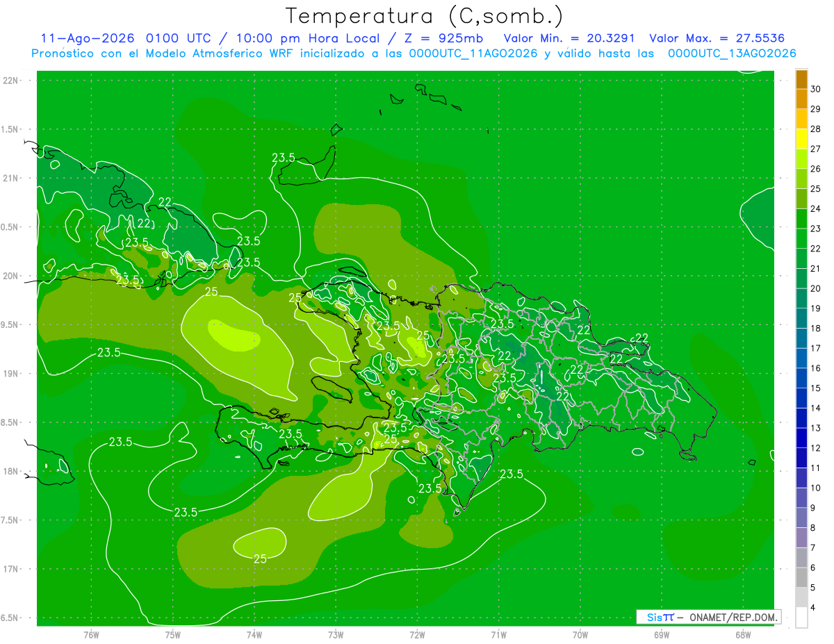Click the 'Valor Max. = 27.5536' text
The height and width of the screenshot is (644, 834).
(717, 39)
